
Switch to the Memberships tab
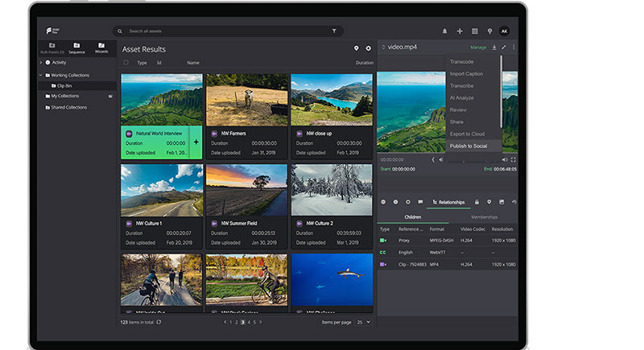(x=484, y=217)
